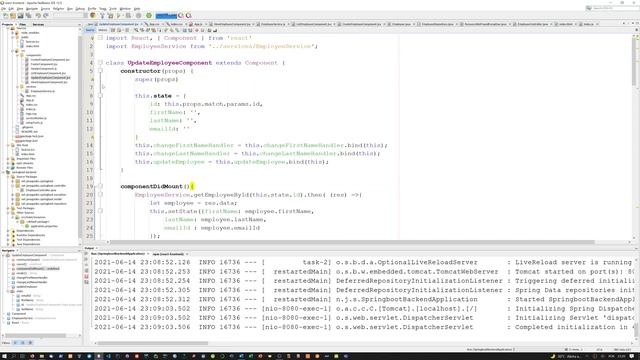Select App.css file in project tree
The width and height of the screenshot is (640, 360).
click(31, 96)
